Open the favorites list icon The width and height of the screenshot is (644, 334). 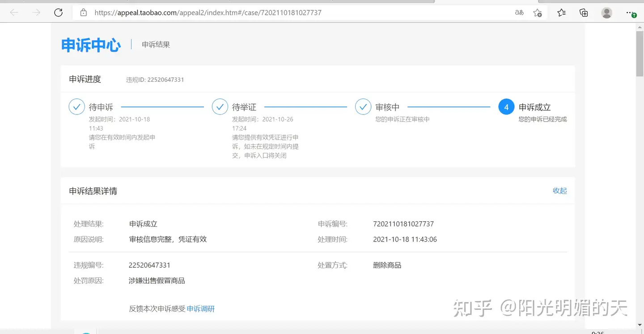point(562,13)
